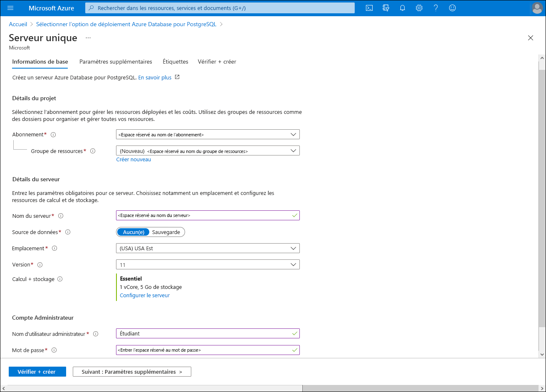
Task: Click the info icon next to Emplacement
Action: click(x=54, y=248)
